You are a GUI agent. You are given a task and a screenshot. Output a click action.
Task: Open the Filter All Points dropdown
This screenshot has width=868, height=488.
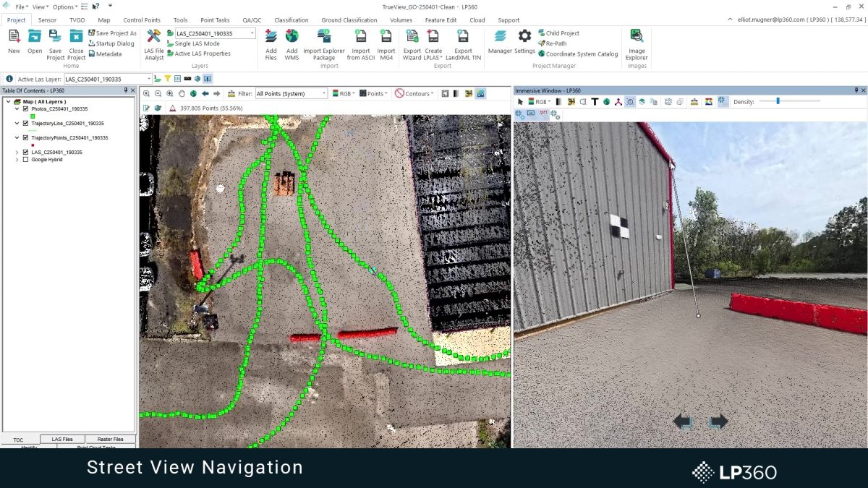324,93
